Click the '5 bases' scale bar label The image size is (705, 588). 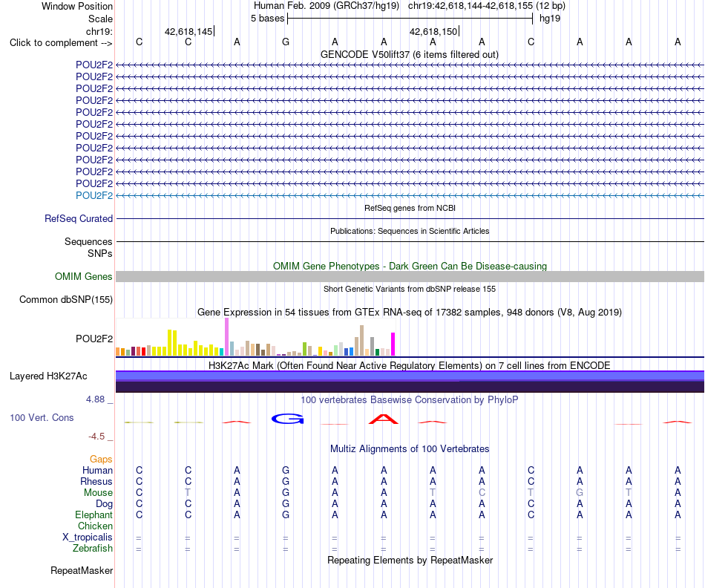pos(267,19)
